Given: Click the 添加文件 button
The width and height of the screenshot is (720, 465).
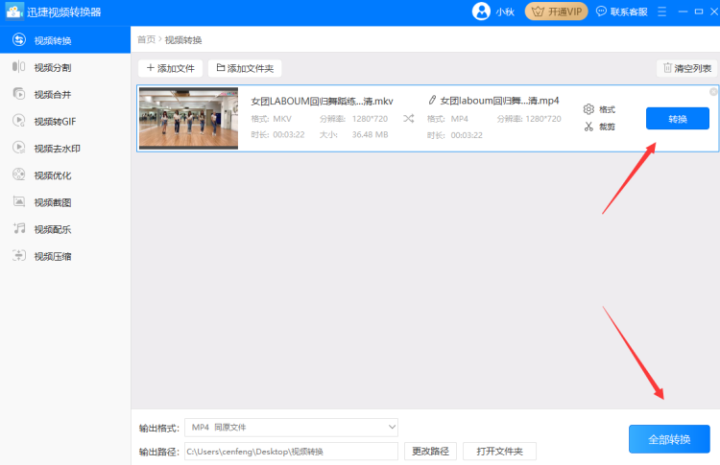Looking at the screenshot, I should click(170, 68).
